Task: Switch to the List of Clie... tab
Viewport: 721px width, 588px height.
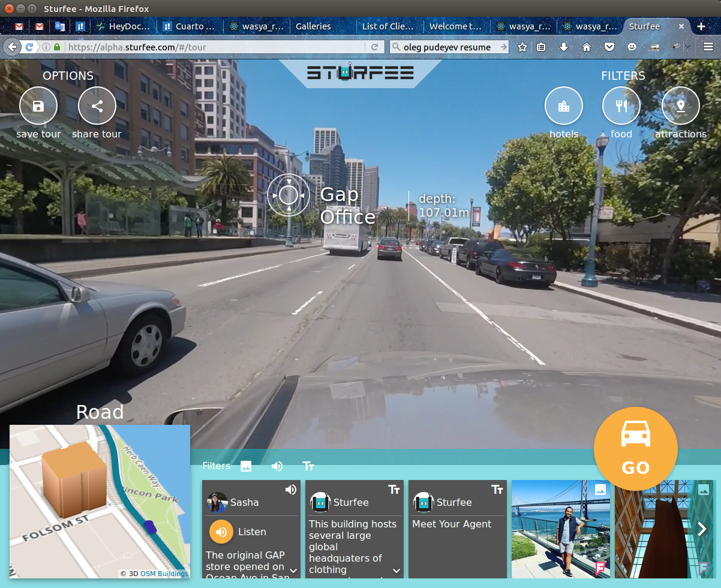Action: coord(388,26)
